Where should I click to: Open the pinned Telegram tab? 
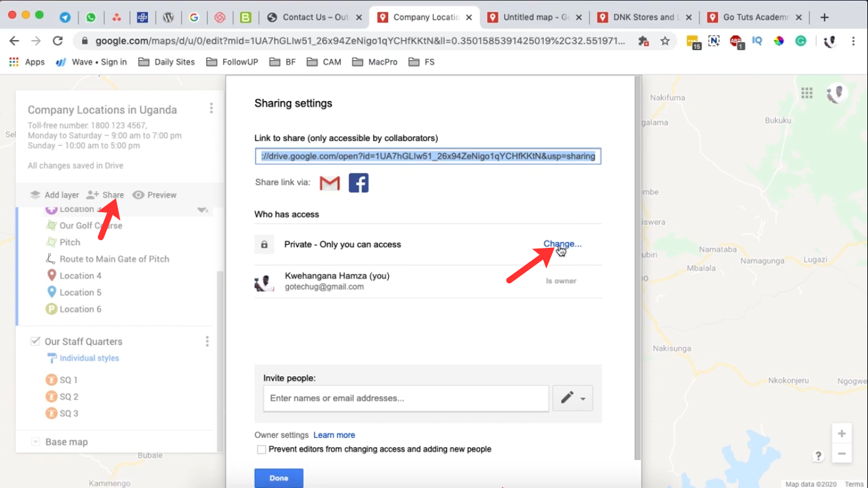pos(65,17)
